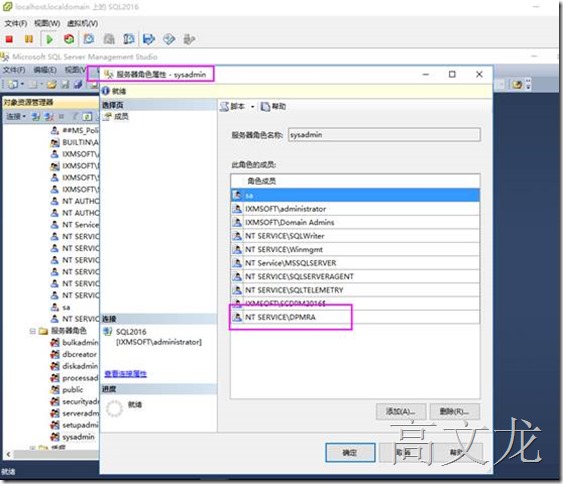Click the connect icon in Object Explorer toolbar

tap(36, 116)
